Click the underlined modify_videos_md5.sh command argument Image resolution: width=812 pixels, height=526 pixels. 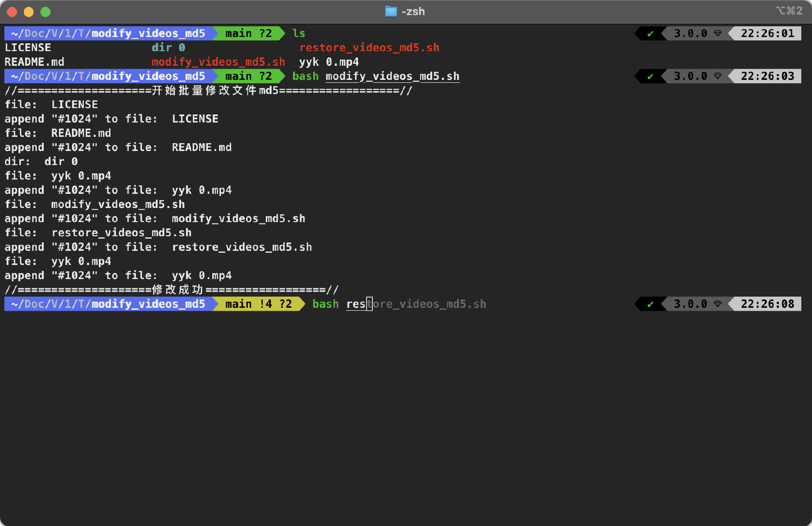(392, 76)
